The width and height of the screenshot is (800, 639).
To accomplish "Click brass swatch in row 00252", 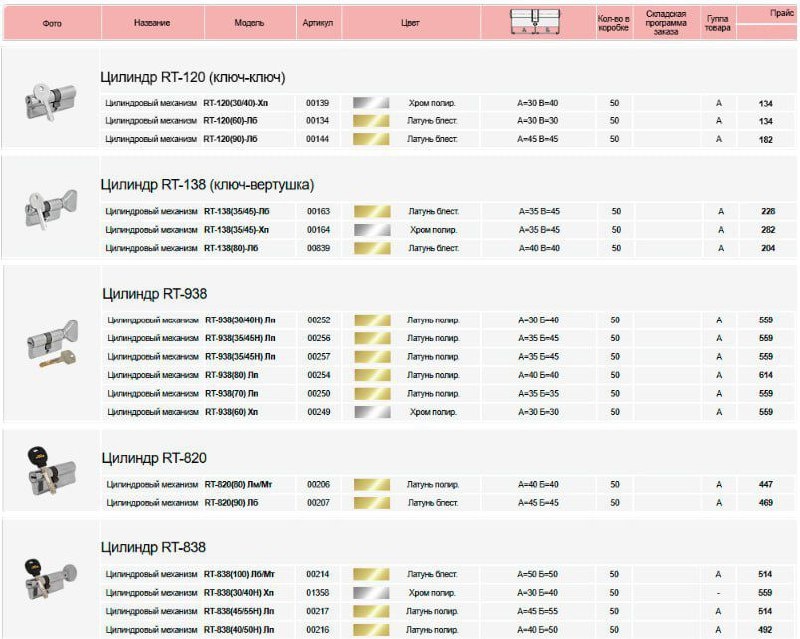I will (x=372, y=320).
